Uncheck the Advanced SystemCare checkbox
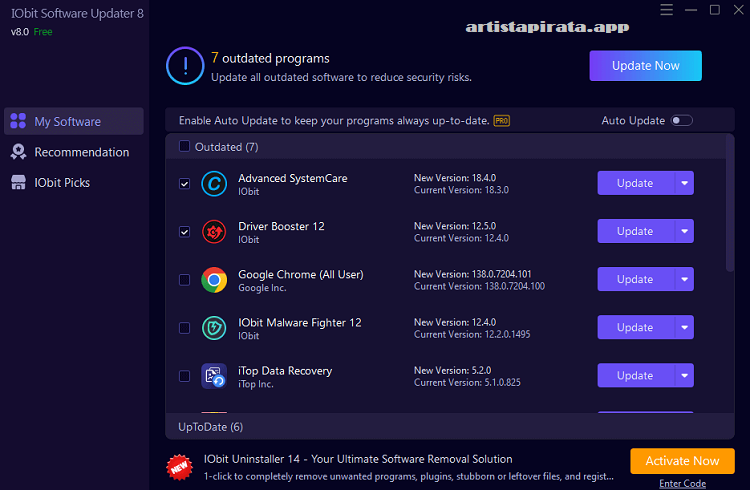 [x=184, y=184]
